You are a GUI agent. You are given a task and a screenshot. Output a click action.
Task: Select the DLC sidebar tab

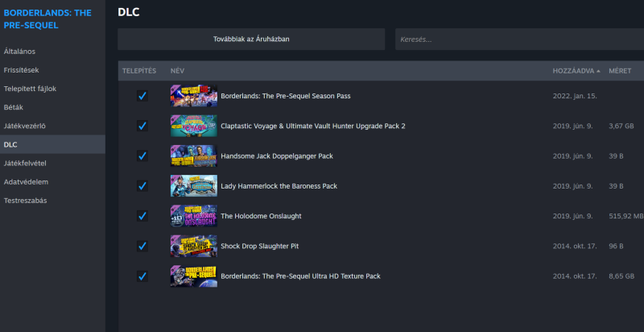[52, 144]
